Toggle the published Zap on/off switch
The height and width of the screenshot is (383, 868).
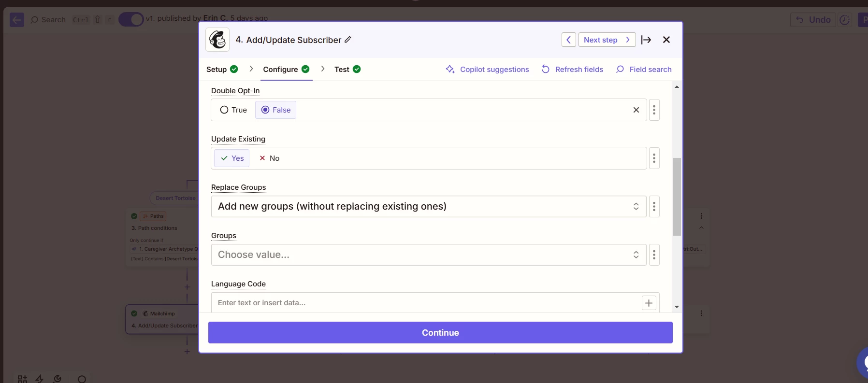(x=131, y=19)
